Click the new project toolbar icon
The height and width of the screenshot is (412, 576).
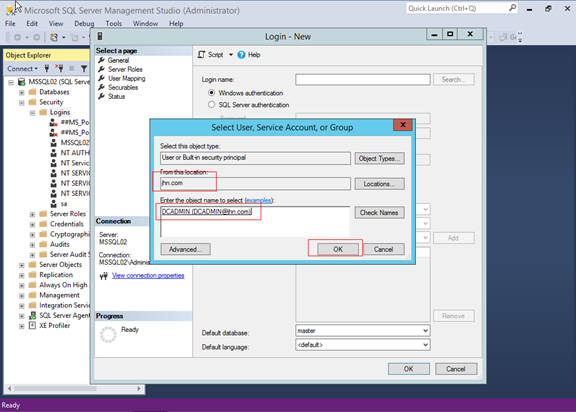(x=54, y=37)
